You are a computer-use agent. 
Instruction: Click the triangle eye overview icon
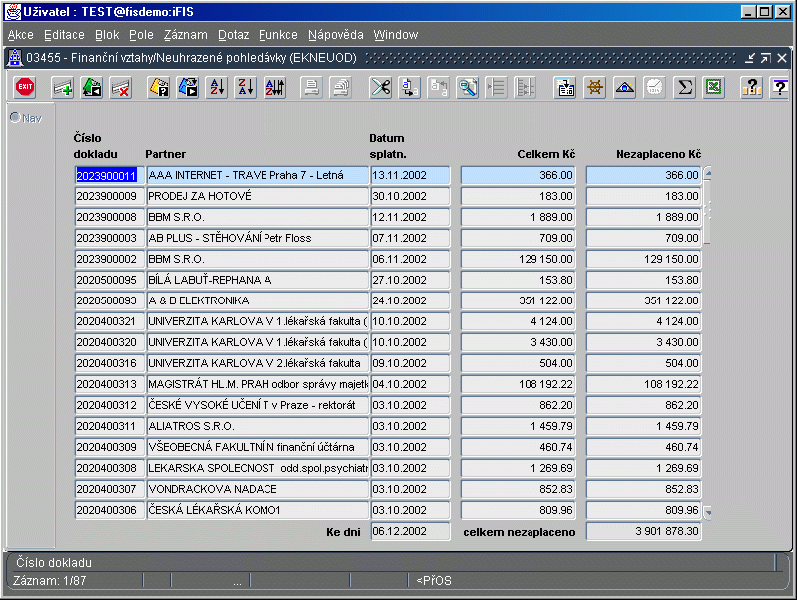pyautogui.click(x=624, y=87)
